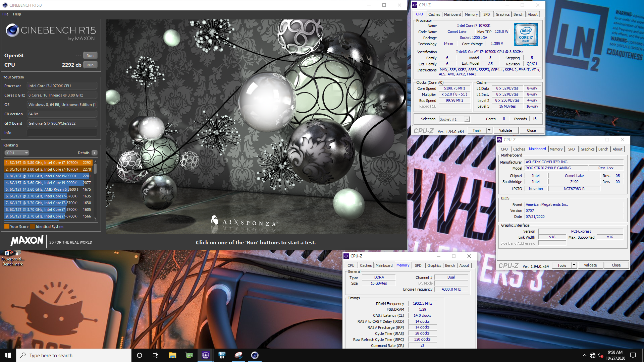Screen dimensions: 644x362
Task: Run the OpenGL benchmark
Action: tap(90, 56)
